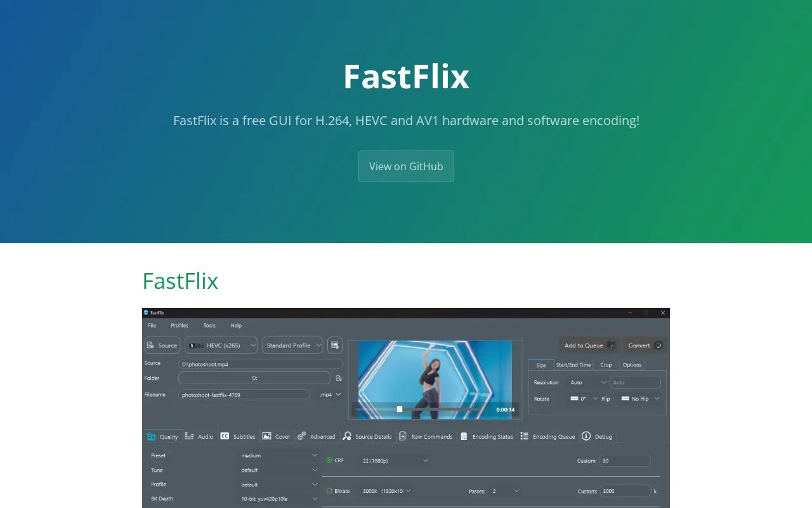Click the View on GitHub button

tap(406, 166)
